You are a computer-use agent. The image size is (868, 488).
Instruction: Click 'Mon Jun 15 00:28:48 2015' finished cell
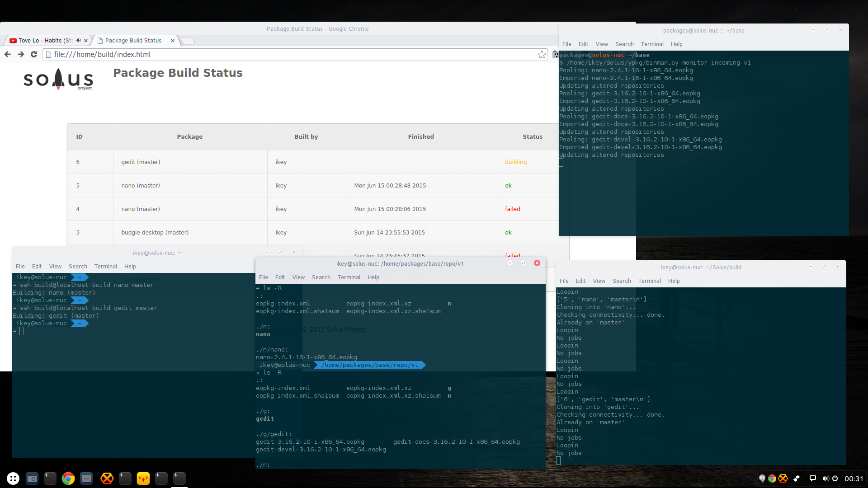click(421, 185)
